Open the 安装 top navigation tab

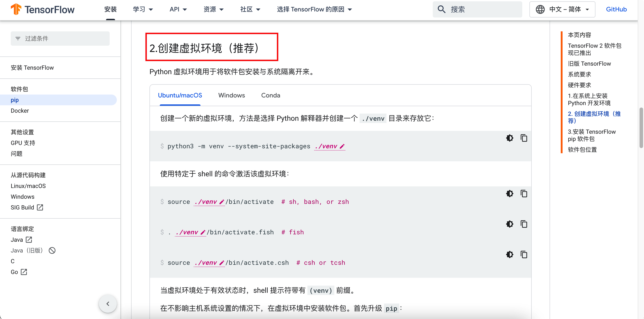point(110,9)
